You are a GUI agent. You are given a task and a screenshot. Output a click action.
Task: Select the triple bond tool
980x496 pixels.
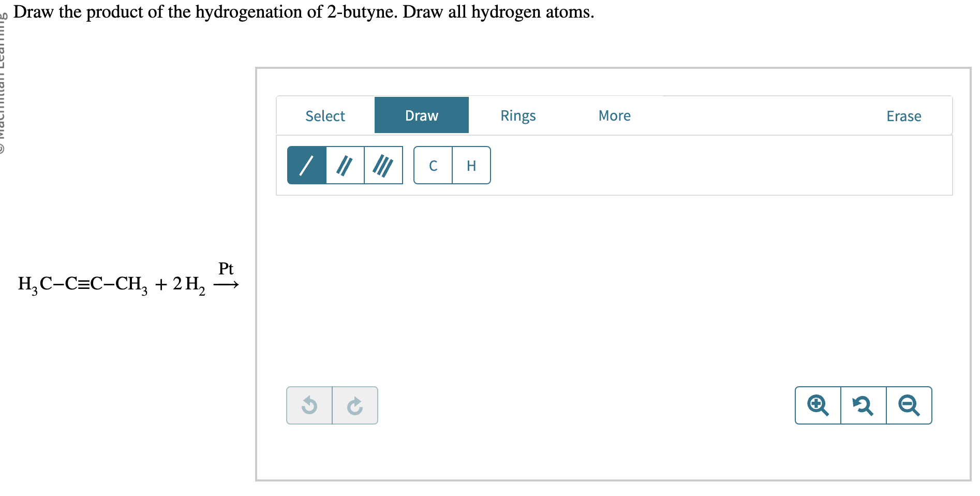383,166
